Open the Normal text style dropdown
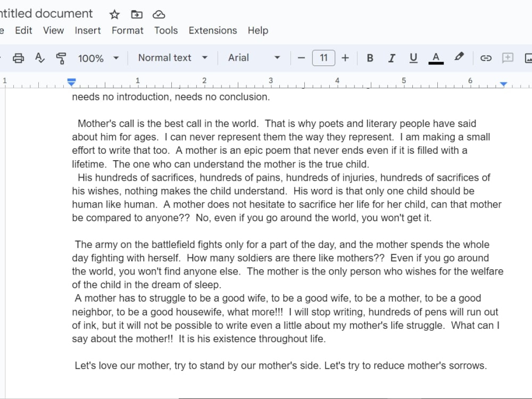Viewport: 532px width, 399px height. pyautogui.click(x=173, y=57)
